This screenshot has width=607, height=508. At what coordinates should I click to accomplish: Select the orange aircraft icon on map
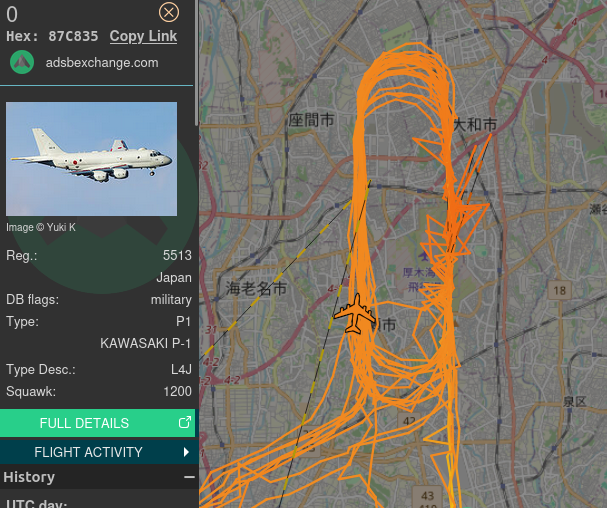click(355, 314)
